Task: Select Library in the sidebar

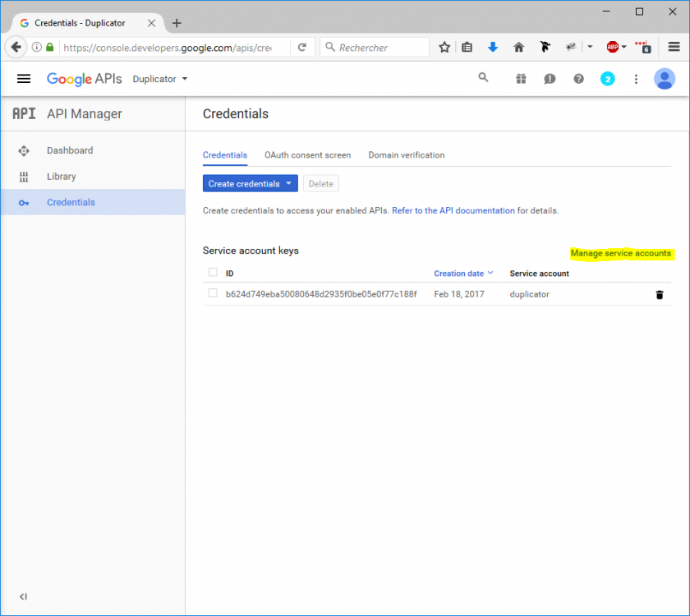Action: [x=62, y=177]
